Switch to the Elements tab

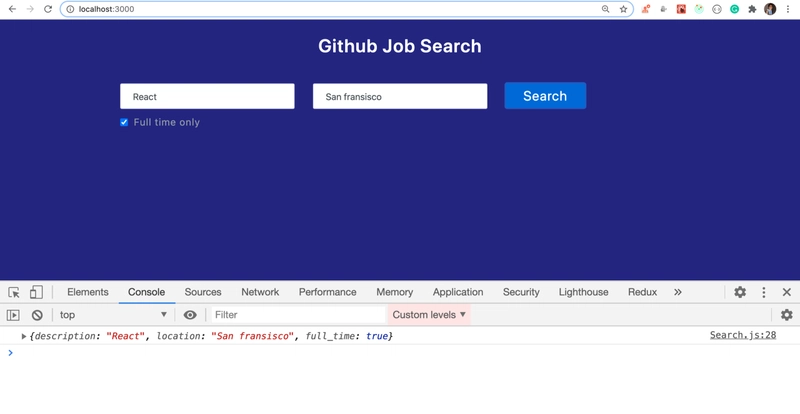pyautogui.click(x=88, y=292)
